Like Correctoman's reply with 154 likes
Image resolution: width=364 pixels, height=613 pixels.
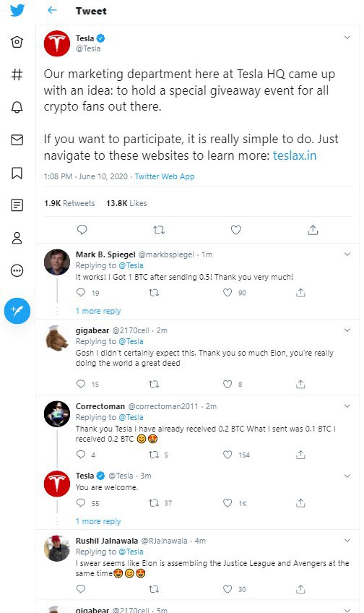(227, 454)
